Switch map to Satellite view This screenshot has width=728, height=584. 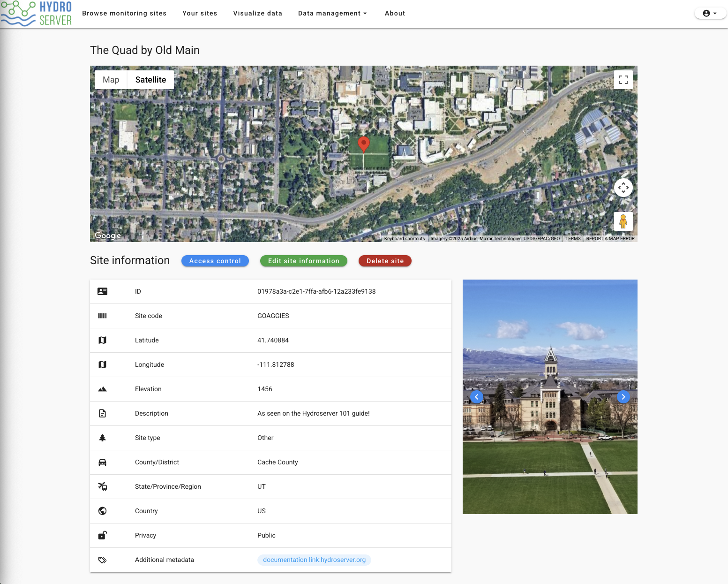click(x=150, y=80)
